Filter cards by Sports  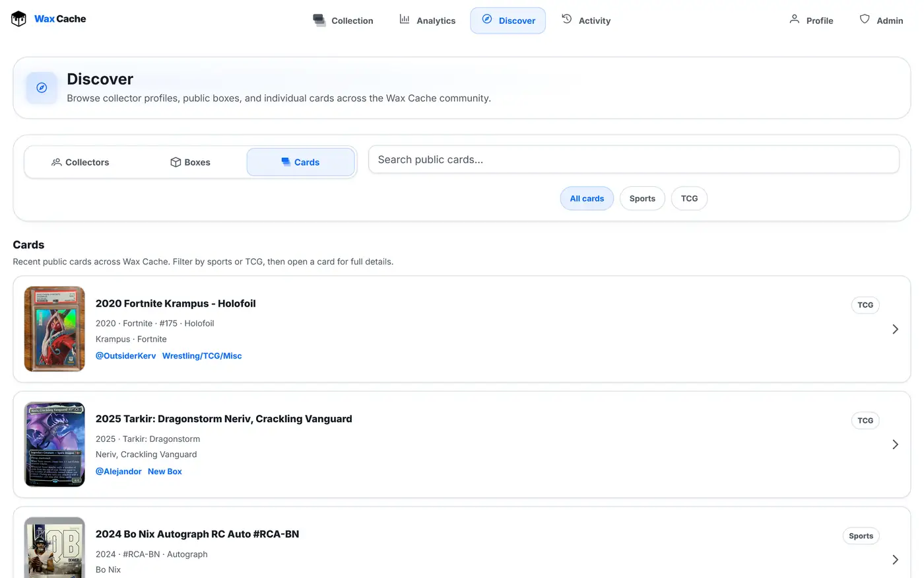642,199
